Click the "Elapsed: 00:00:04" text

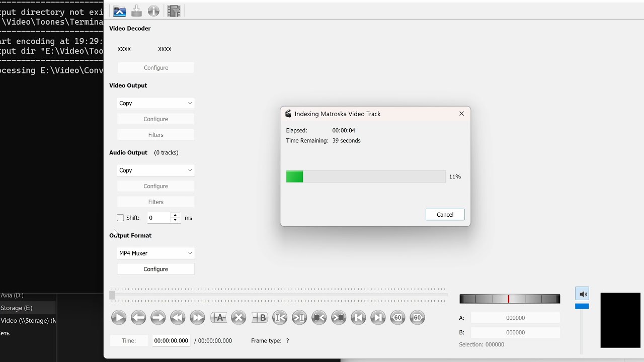point(320,131)
